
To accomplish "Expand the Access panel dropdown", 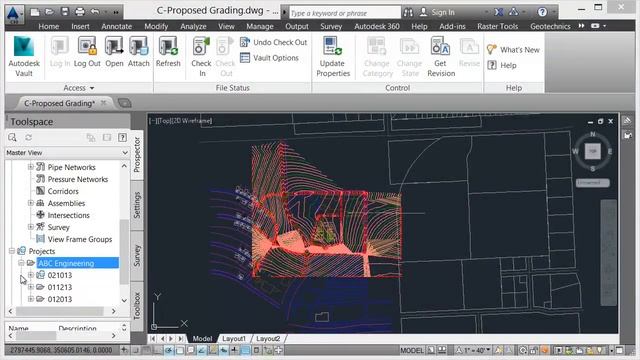I will point(79,88).
